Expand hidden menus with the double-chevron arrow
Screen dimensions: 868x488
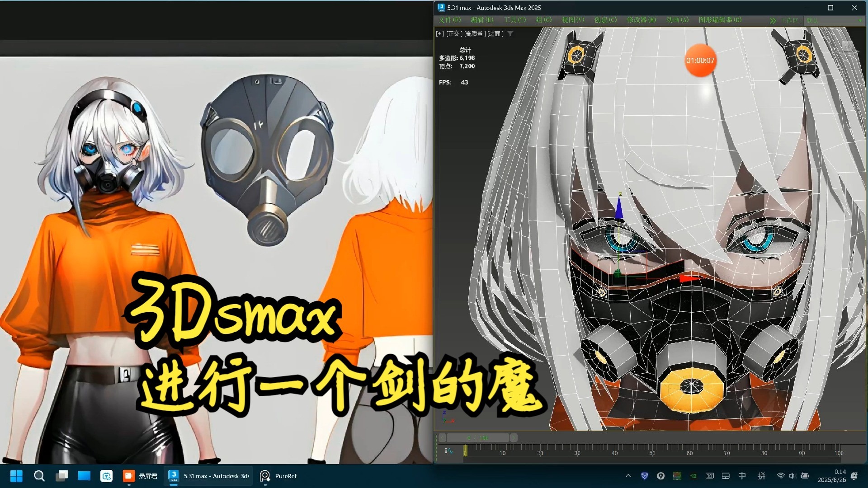tap(773, 21)
